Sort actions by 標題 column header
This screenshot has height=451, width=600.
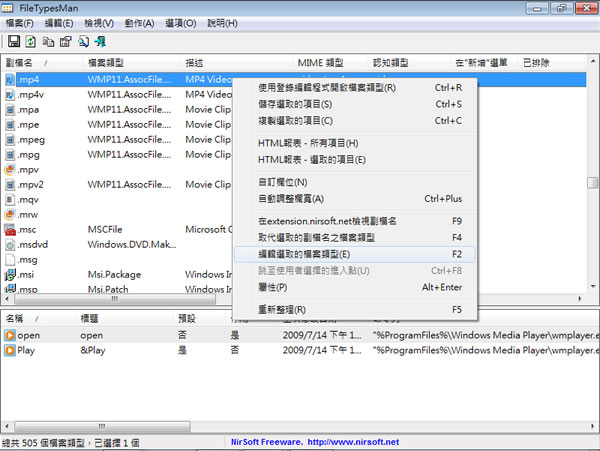click(124, 318)
